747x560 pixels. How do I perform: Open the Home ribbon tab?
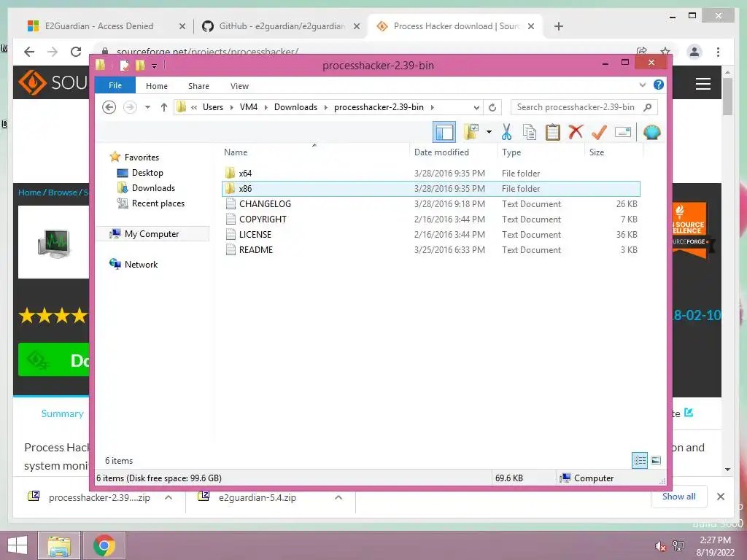[x=157, y=86]
